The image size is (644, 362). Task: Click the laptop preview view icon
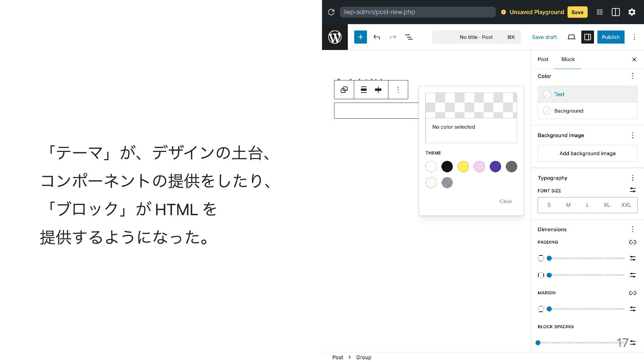tap(571, 37)
